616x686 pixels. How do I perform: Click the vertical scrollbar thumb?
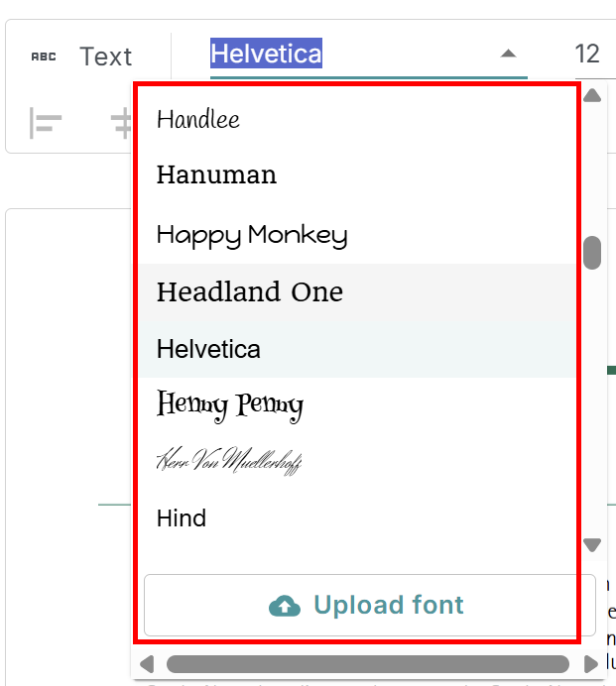pos(592,253)
